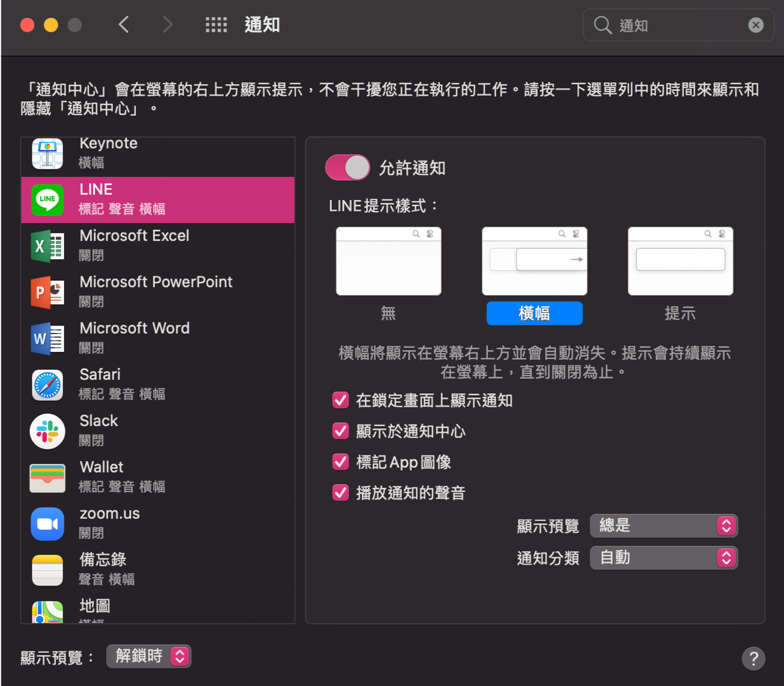
Task: Select Keynote row in app list
Action: click(158, 157)
